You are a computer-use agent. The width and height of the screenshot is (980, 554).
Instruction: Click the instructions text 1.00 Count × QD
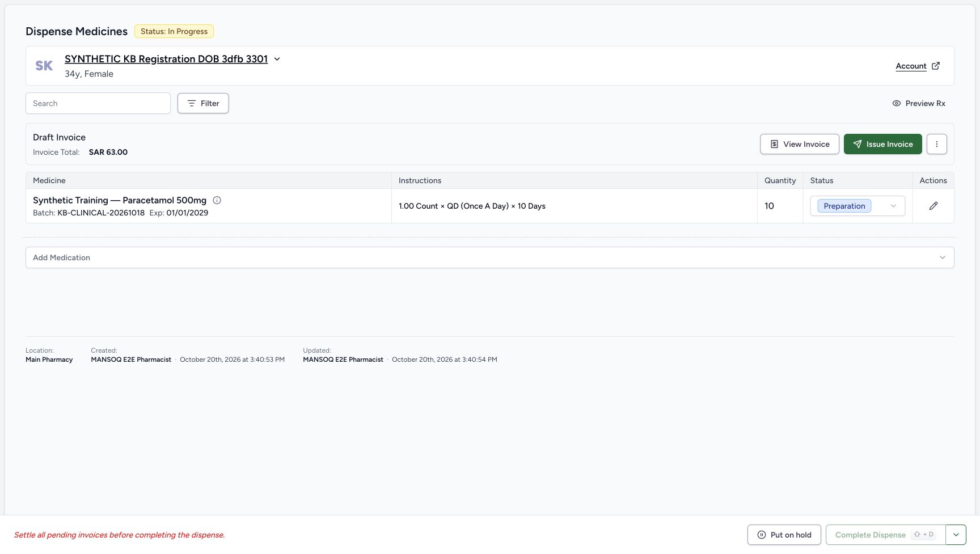[472, 206]
